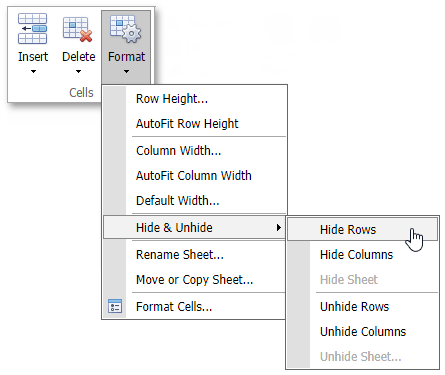
Task: Click the Delete cells icon
Action: point(78,29)
